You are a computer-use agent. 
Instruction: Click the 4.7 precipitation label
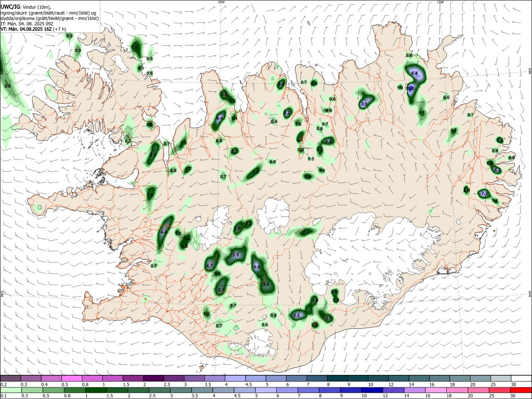(x=209, y=266)
